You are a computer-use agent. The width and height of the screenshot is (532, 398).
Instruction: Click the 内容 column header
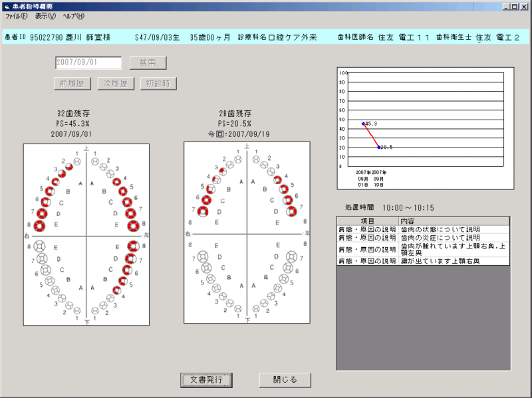click(x=454, y=221)
